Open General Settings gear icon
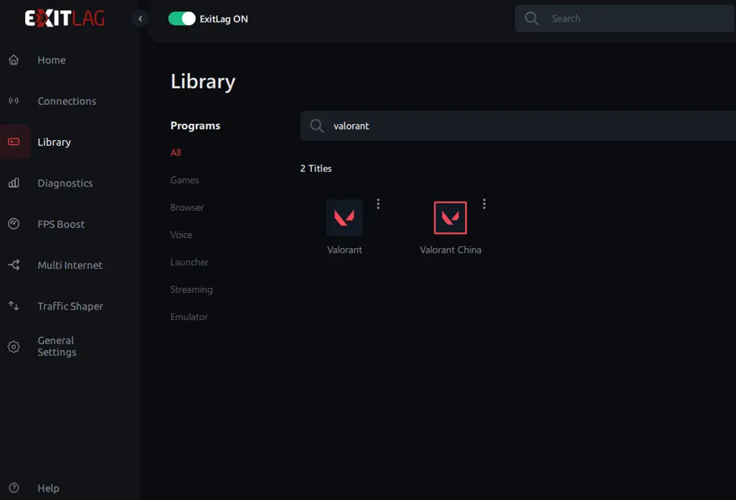This screenshot has height=500, width=736. pos(14,347)
